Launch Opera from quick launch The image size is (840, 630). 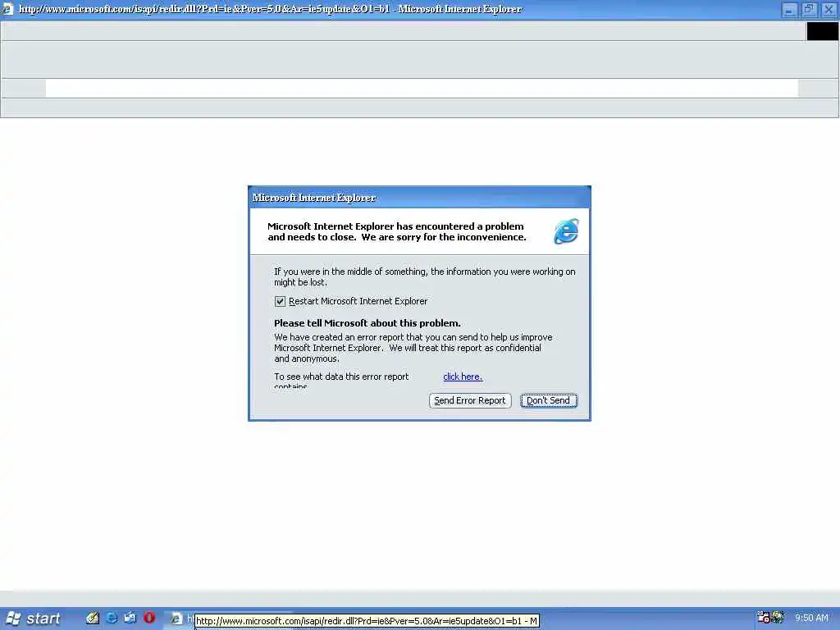coord(149,618)
